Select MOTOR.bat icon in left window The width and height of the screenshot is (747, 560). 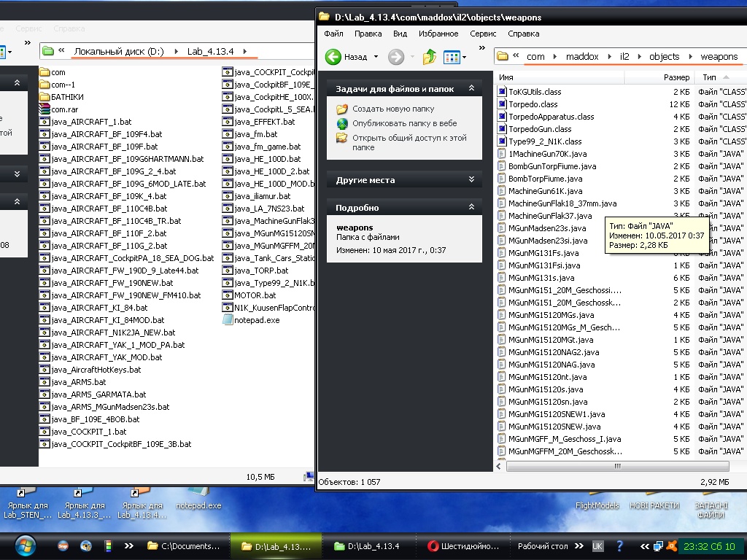228,295
